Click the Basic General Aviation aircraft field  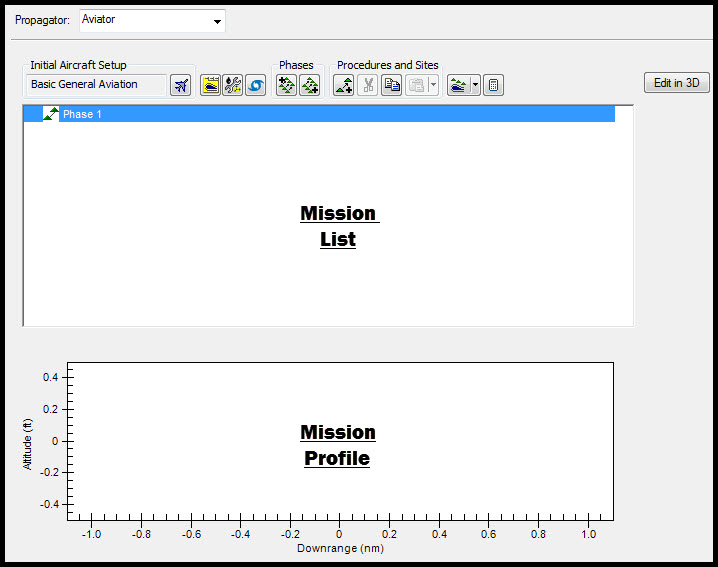tap(96, 85)
